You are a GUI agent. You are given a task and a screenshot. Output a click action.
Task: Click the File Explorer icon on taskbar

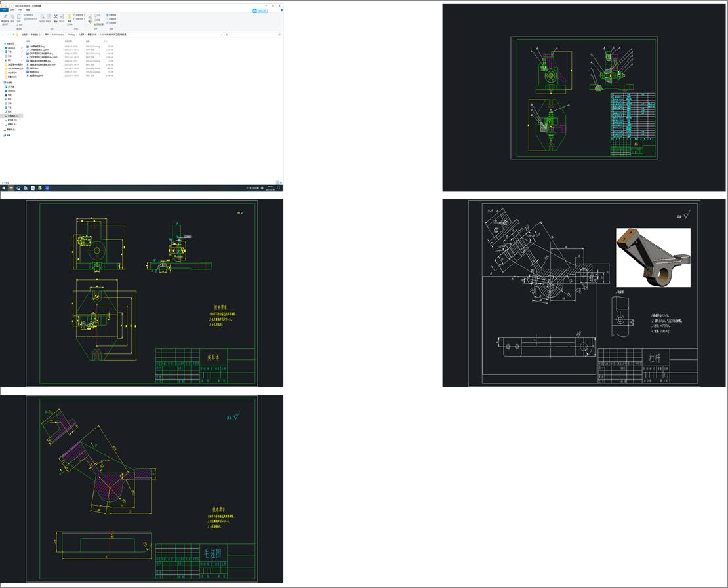[x=10, y=188]
